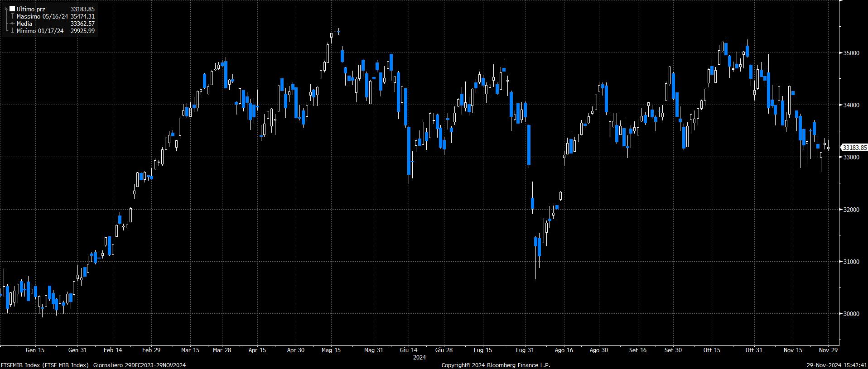The image size is (868, 369).
Task: Click the white Ultimo prz color swatch
Action: [12, 9]
